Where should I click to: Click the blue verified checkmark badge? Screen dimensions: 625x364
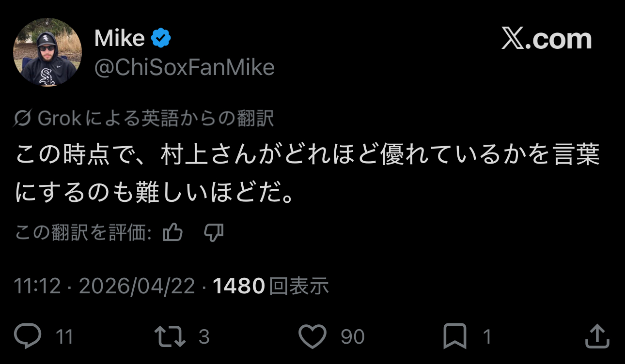[161, 38]
